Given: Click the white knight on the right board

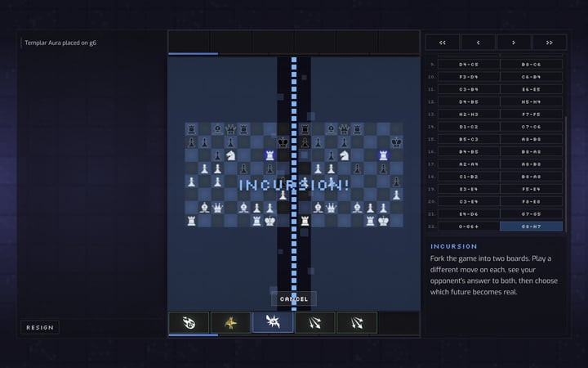Looking at the screenshot, I should [344, 155].
